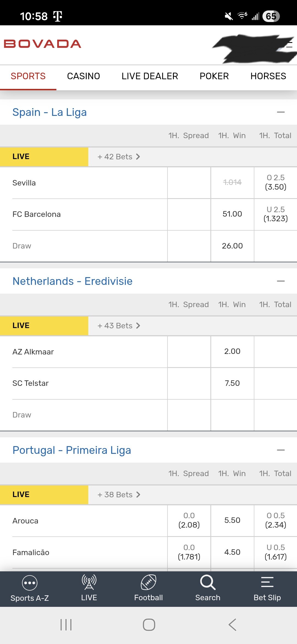Switch to the CASINO tab

83,76
